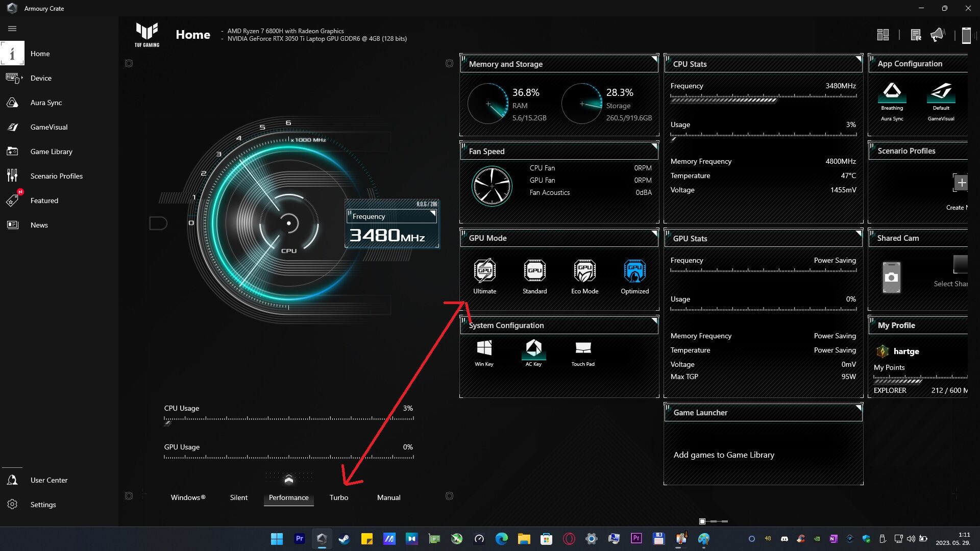
Task: Click the 47°C CPU temperature value
Action: pos(848,176)
